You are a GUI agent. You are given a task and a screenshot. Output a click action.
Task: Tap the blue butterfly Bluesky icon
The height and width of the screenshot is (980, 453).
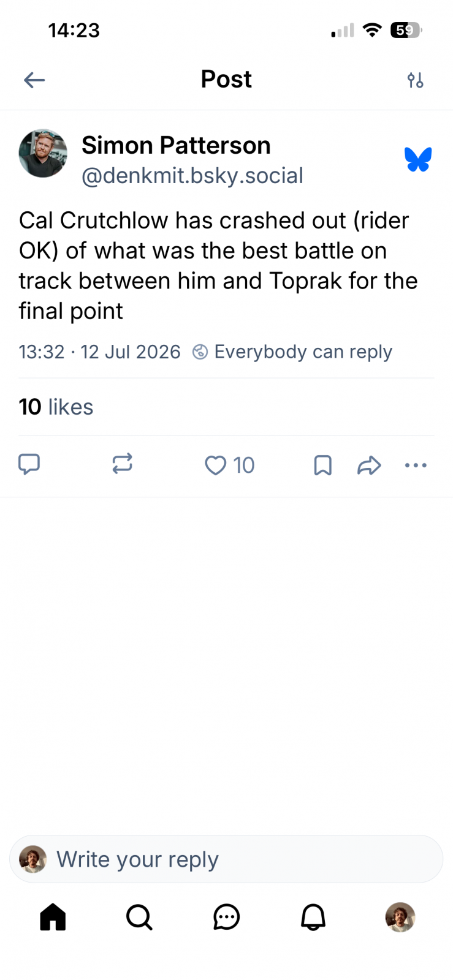tap(418, 160)
